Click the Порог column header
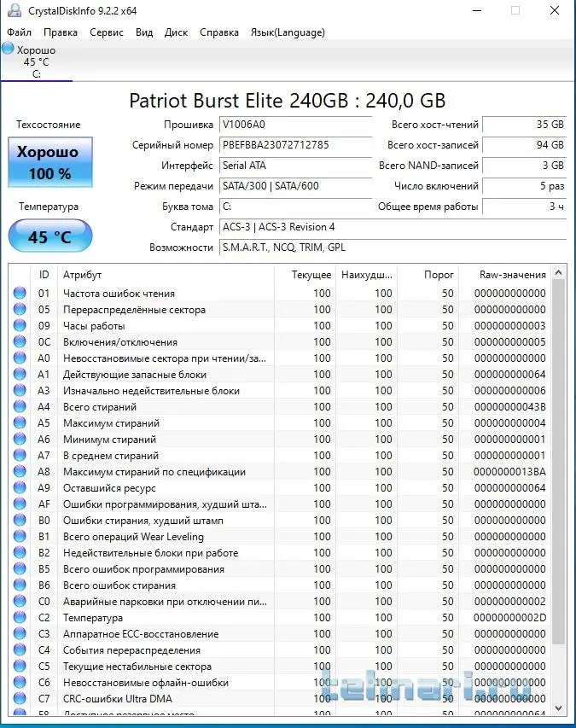The image size is (576, 728). pos(428,275)
